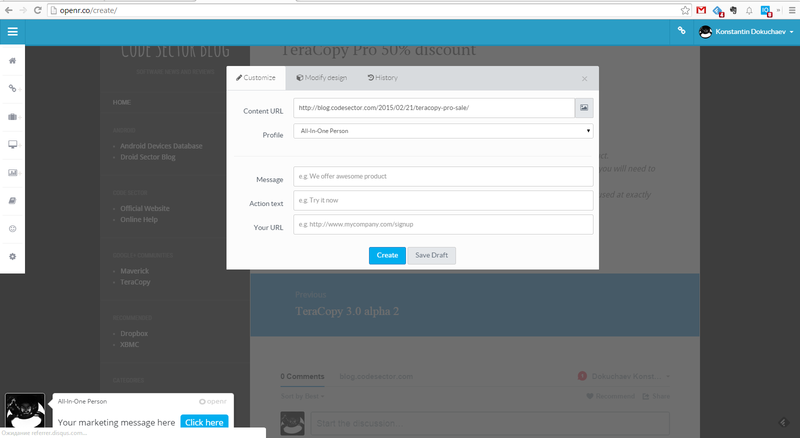Open the TeraCopy 3.0 alpha 2 post link
800x438 pixels.
pyautogui.click(x=347, y=311)
